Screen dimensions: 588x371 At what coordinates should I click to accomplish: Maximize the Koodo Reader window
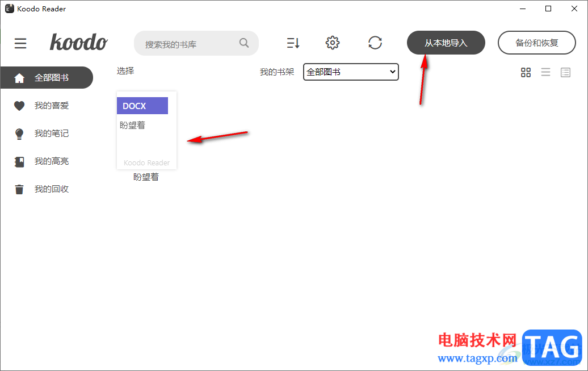coord(548,9)
